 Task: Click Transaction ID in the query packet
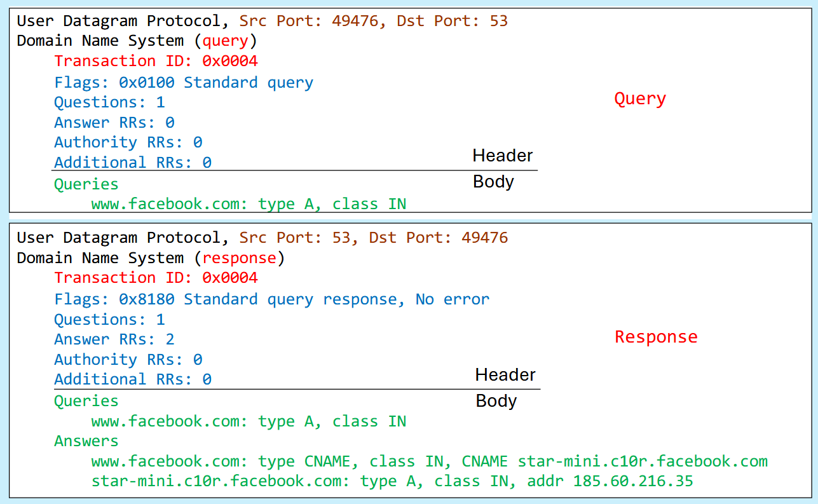tap(156, 61)
